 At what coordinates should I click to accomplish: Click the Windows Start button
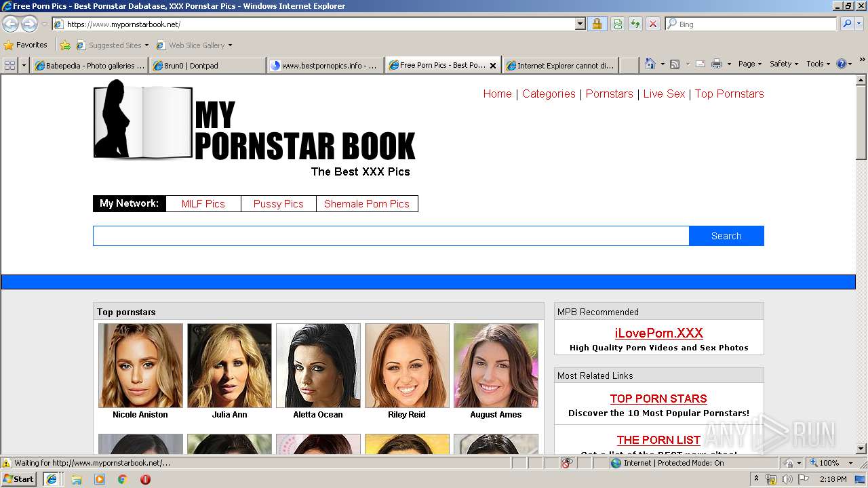(x=19, y=479)
